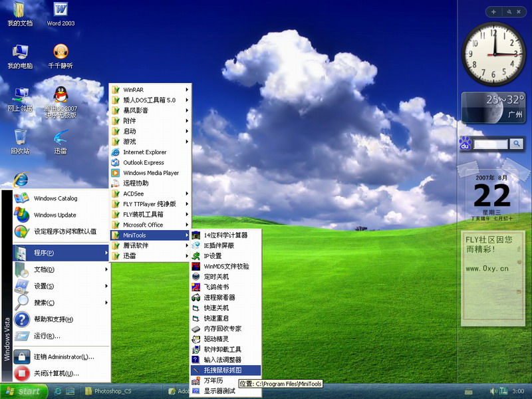Click the 广州 weather gadget
Image resolution: width=532 pixels, height=399 pixels.
(493, 108)
